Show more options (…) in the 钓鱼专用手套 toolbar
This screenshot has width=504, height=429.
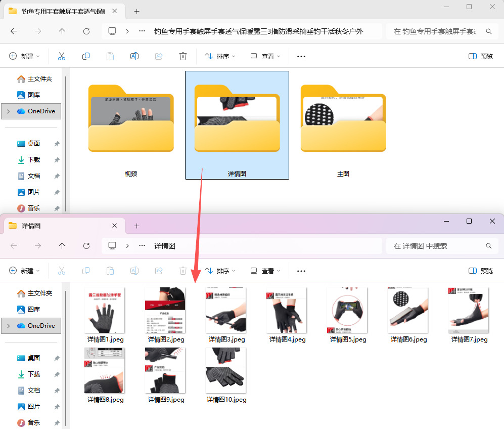(301, 56)
